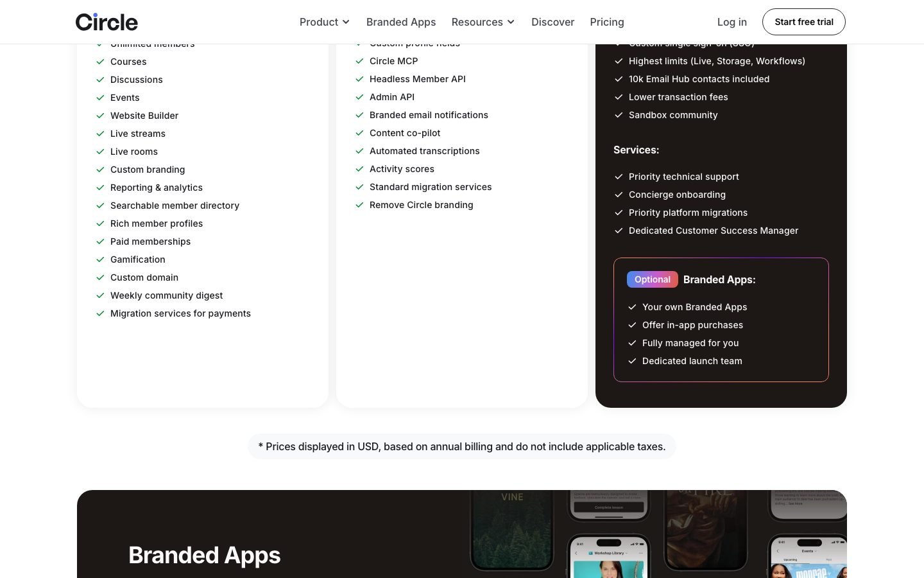Click the checkmark beside Reporting & analytics
Image resolution: width=924 pixels, height=578 pixels.
100,188
